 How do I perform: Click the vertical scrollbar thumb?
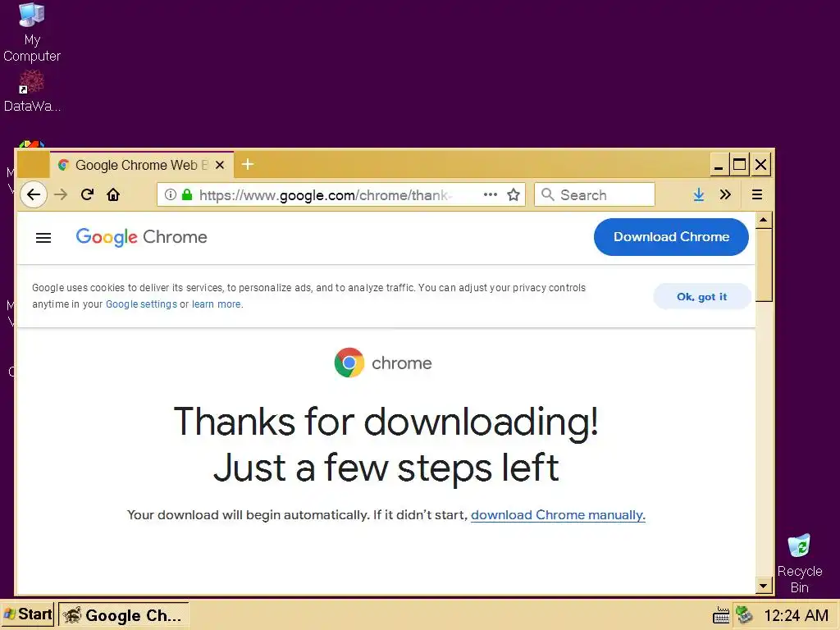(764, 265)
